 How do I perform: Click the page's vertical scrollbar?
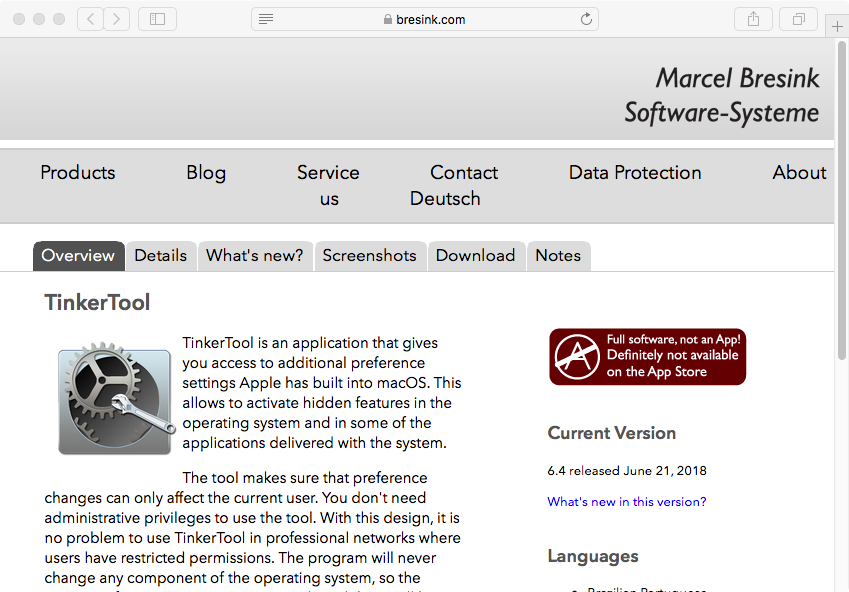point(841,200)
